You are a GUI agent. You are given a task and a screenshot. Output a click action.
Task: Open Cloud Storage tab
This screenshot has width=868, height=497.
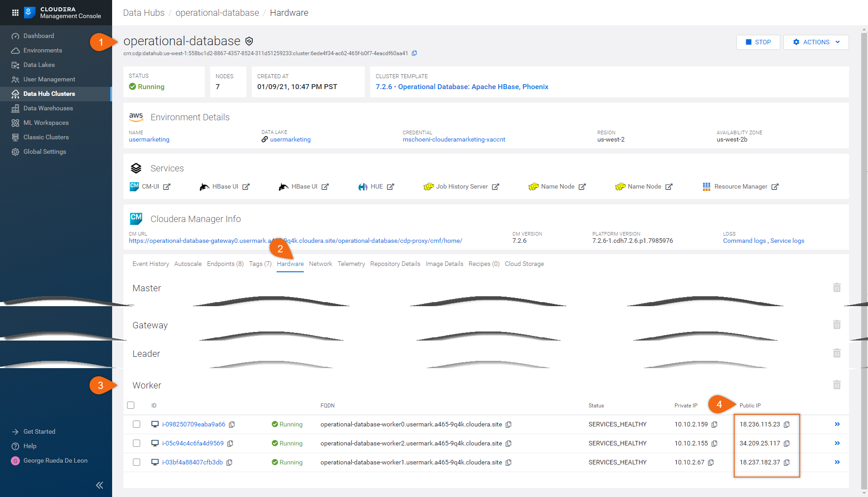click(x=524, y=264)
